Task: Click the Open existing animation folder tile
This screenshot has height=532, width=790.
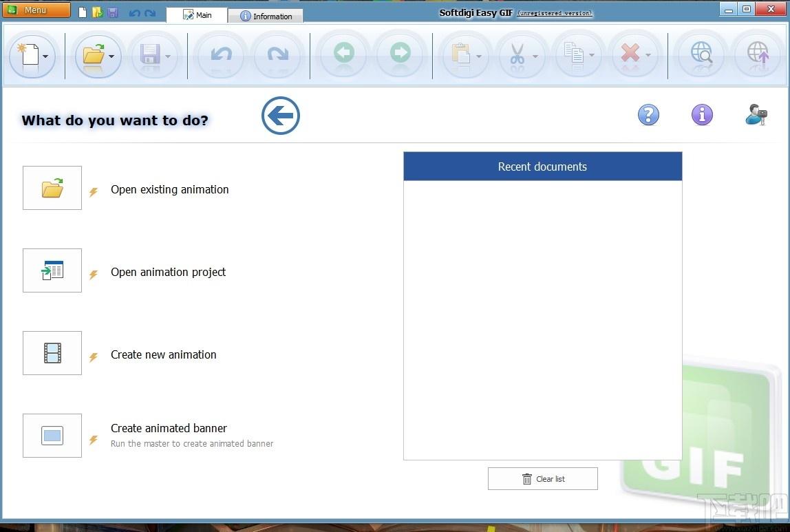Action: click(x=52, y=188)
